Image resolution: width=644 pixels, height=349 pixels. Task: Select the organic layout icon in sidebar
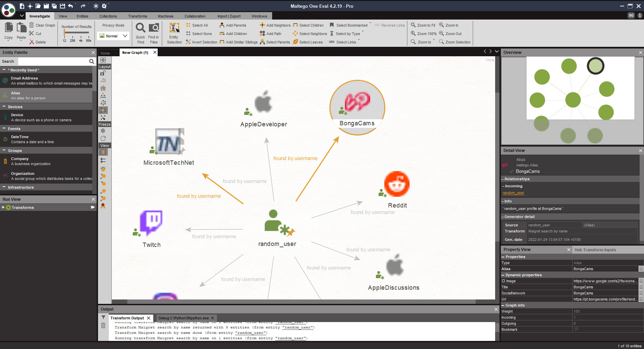tap(103, 110)
